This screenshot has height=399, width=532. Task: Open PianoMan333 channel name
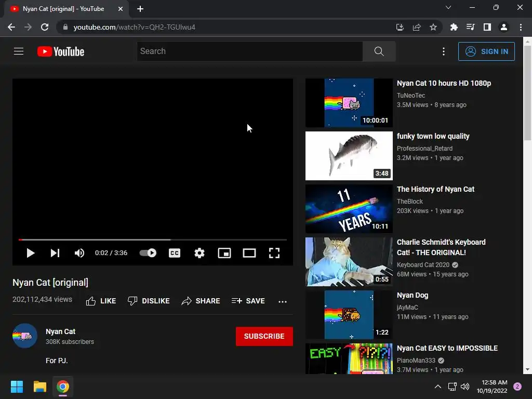click(x=416, y=361)
